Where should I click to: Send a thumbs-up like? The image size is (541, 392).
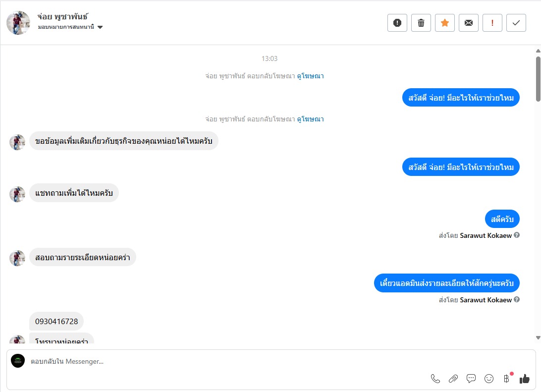tap(525, 379)
